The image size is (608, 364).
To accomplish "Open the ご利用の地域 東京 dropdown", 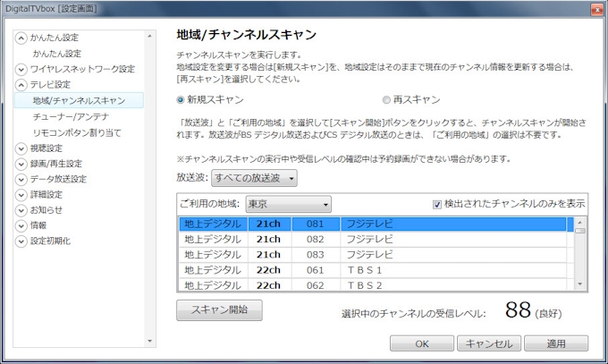I will (288, 205).
